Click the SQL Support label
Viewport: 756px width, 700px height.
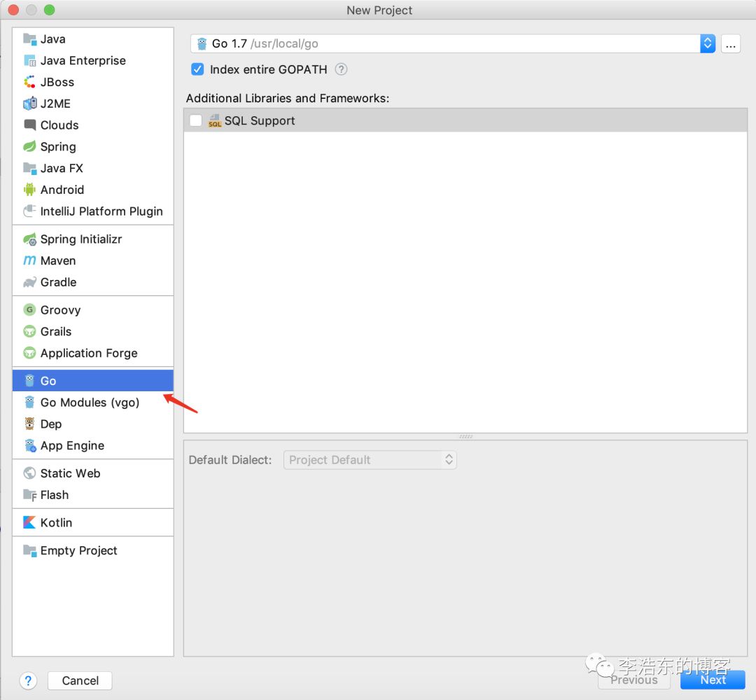click(260, 120)
